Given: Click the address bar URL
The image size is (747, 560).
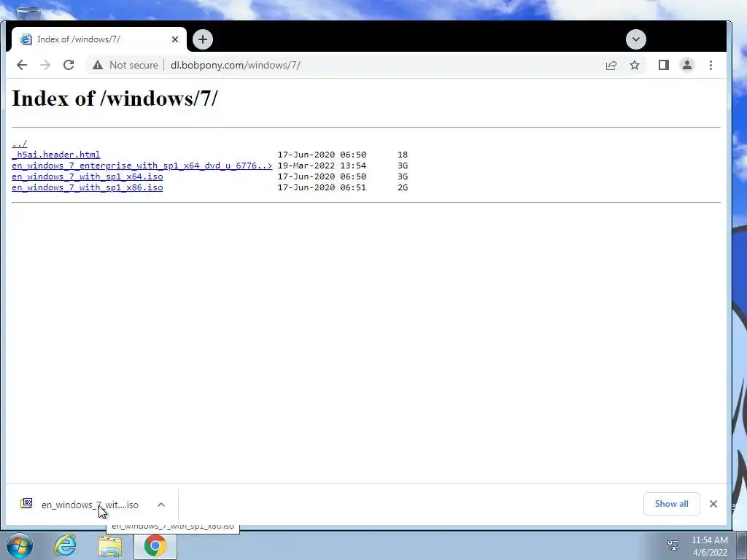Looking at the screenshot, I should pos(236,65).
